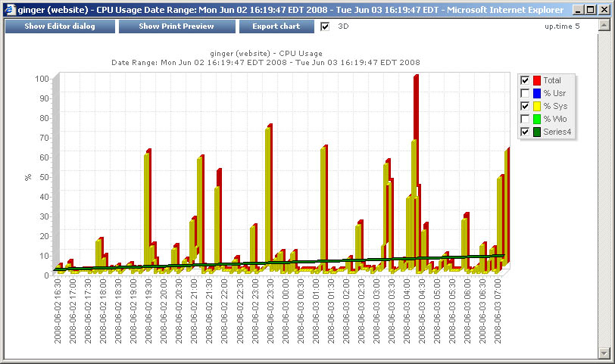Click the chart title 'ginger (website) - CPU Usage'

tap(266, 53)
